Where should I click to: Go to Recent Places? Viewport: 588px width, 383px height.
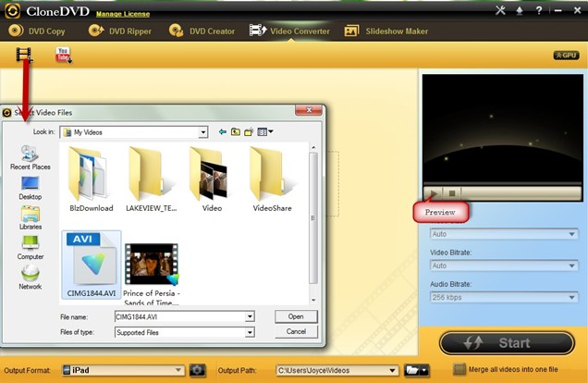click(x=30, y=157)
